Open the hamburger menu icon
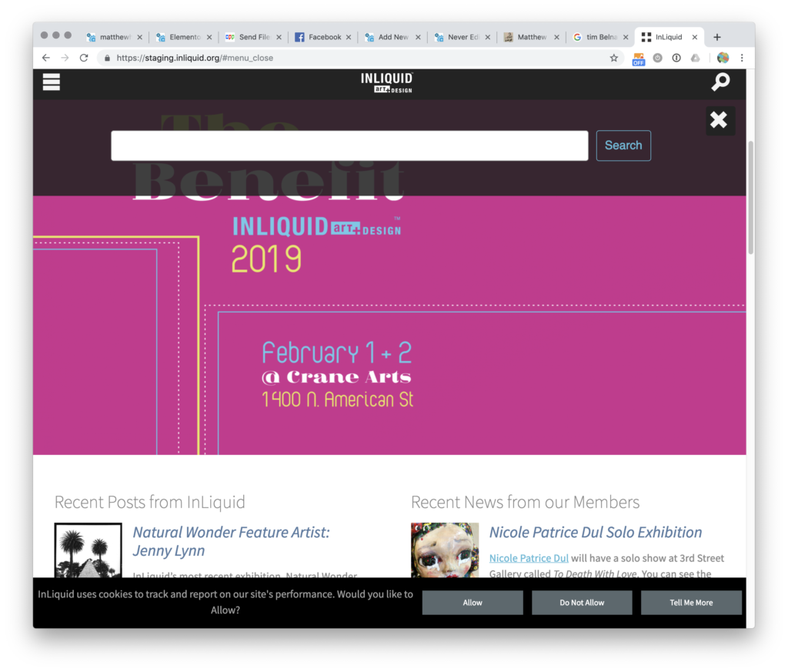 point(52,82)
